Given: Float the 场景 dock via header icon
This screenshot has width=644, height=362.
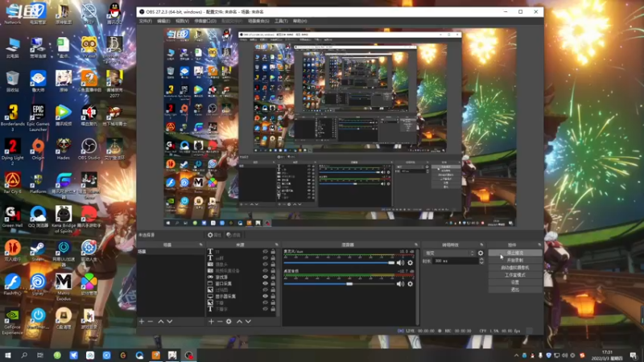Looking at the screenshot, I should pos(200,245).
